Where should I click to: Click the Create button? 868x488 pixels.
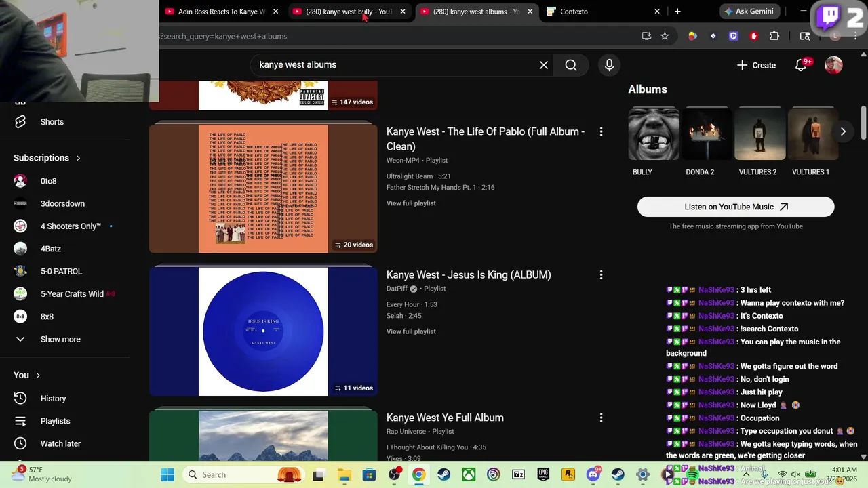756,65
